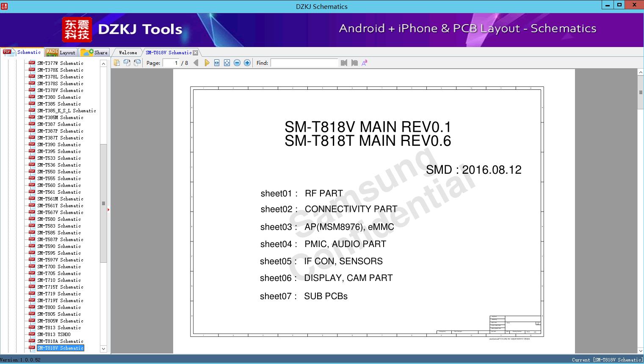
Task: Click the PDF icon of SM-T700 Schematic
Action: (32, 266)
